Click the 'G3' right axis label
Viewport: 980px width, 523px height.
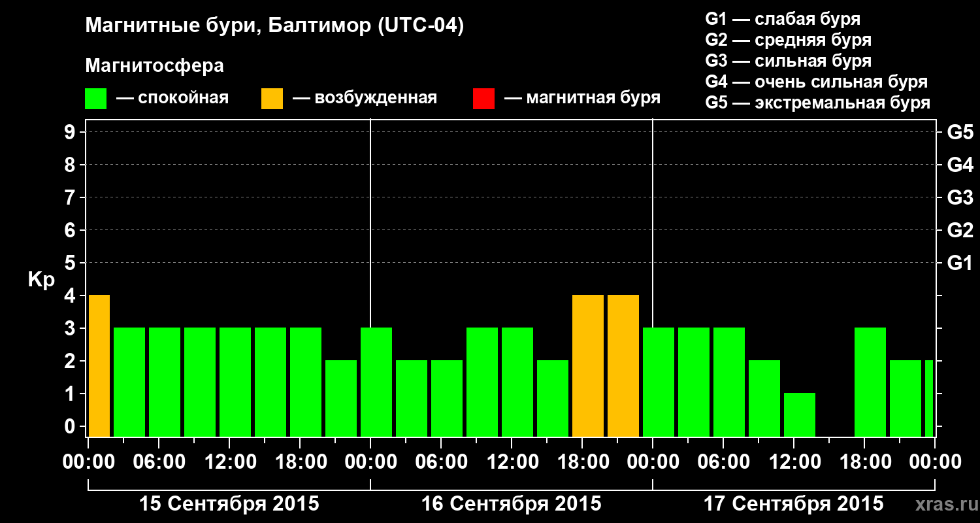pyautogui.click(x=960, y=197)
